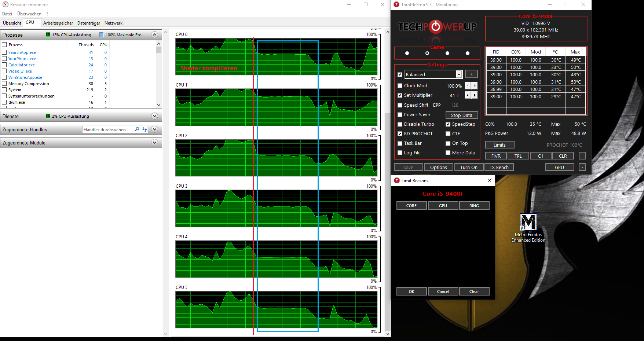Toggle the Clock Mod checkbox
This screenshot has width=644, height=341.
click(x=400, y=86)
